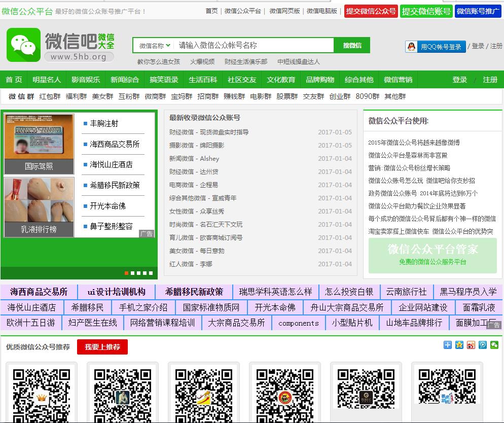Image resolution: width=504 pixels, height=423 pixels.
Task: Share to WeChat using the green icon
Action: 494,345
